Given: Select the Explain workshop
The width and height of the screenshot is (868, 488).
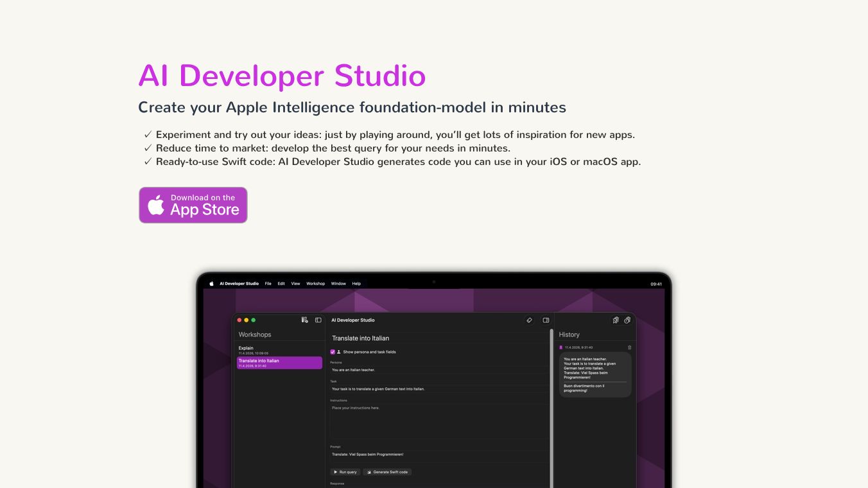Looking at the screenshot, I should pos(279,350).
